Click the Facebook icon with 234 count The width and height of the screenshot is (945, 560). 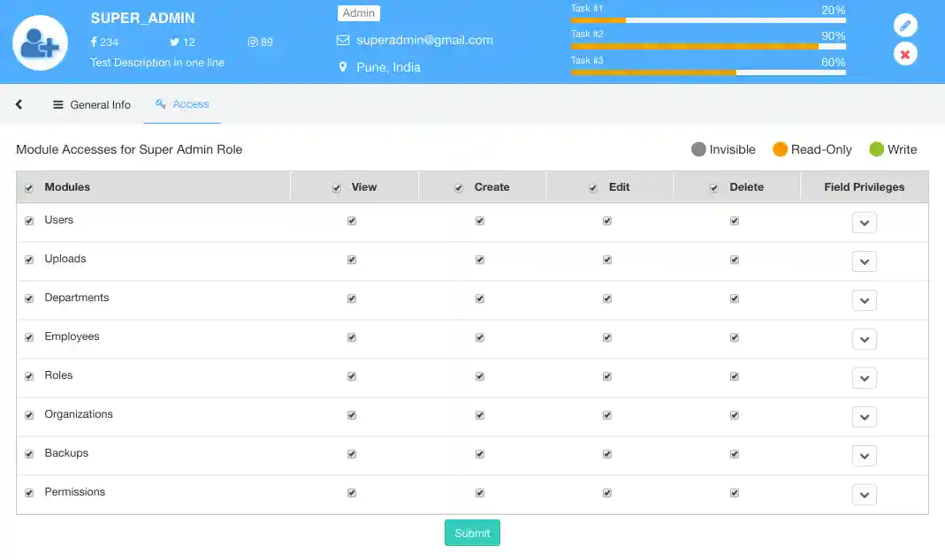click(94, 42)
